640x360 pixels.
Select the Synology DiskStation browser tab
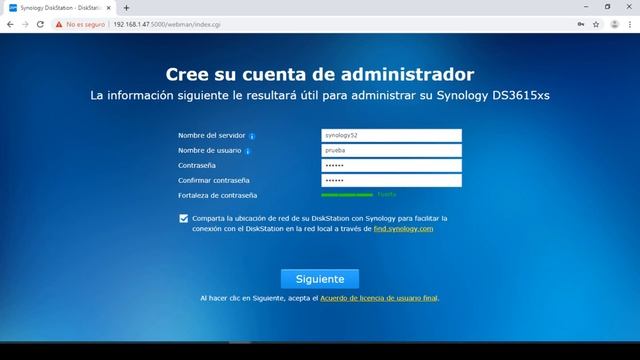click(x=60, y=8)
